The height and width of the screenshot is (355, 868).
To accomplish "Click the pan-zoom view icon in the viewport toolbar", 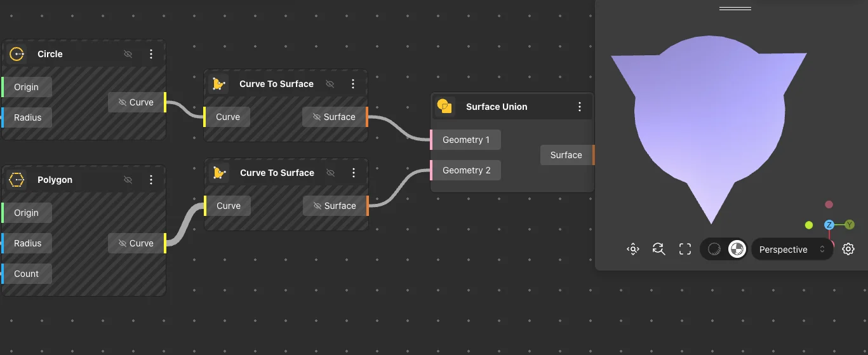I will point(632,250).
